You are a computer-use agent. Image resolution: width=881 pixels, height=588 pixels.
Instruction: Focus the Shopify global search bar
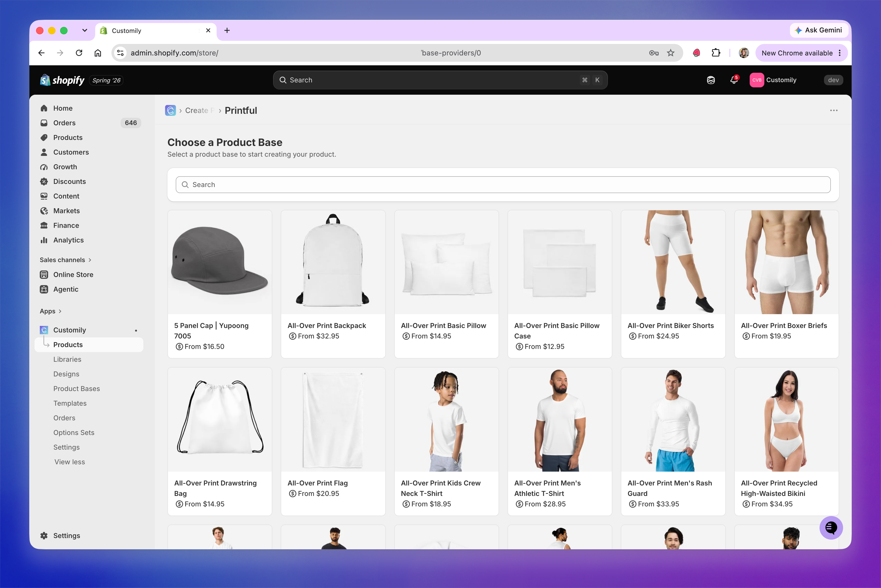(440, 80)
